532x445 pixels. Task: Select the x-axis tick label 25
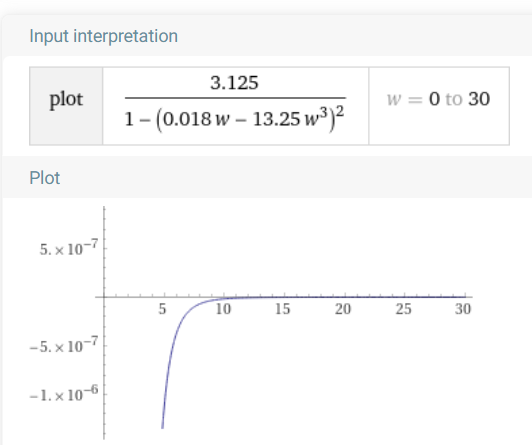[403, 309]
